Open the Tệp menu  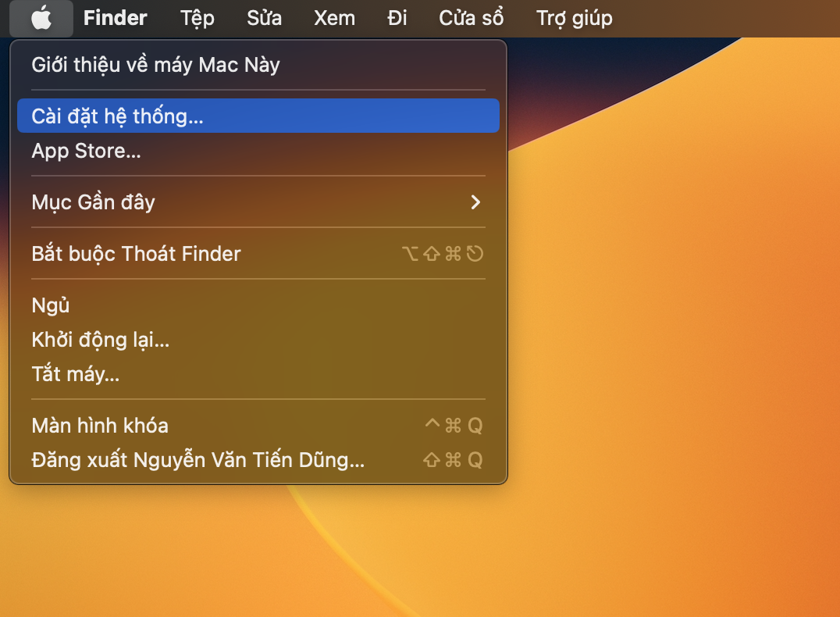click(197, 18)
